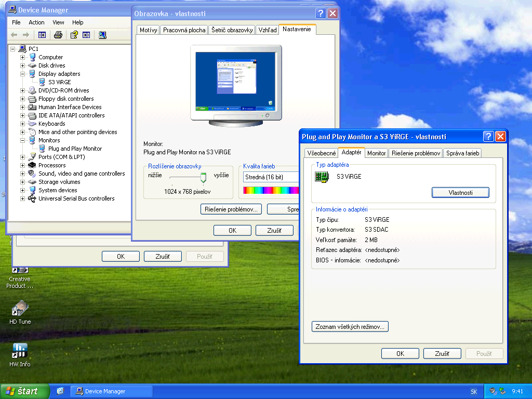This screenshot has height=399, width=532.
Task: Open the Action menu in Device Manager
Action: [36, 22]
